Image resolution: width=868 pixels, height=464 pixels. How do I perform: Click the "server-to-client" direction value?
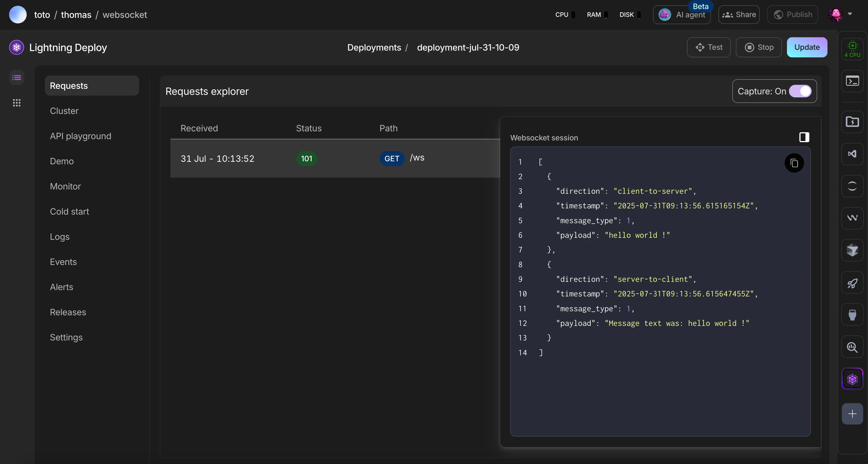tap(653, 279)
